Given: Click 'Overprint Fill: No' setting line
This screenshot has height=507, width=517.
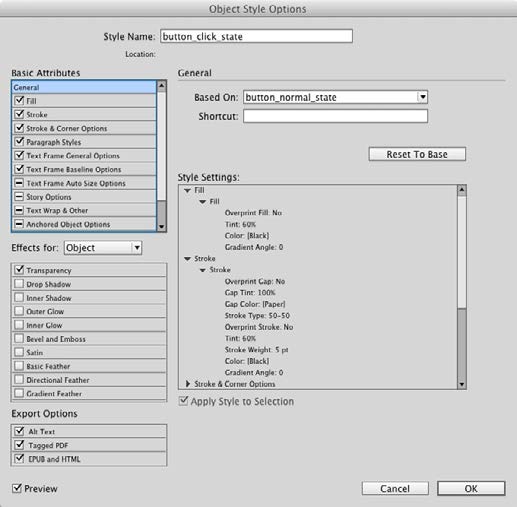Looking at the screenshot, I should tap(253, 213).
